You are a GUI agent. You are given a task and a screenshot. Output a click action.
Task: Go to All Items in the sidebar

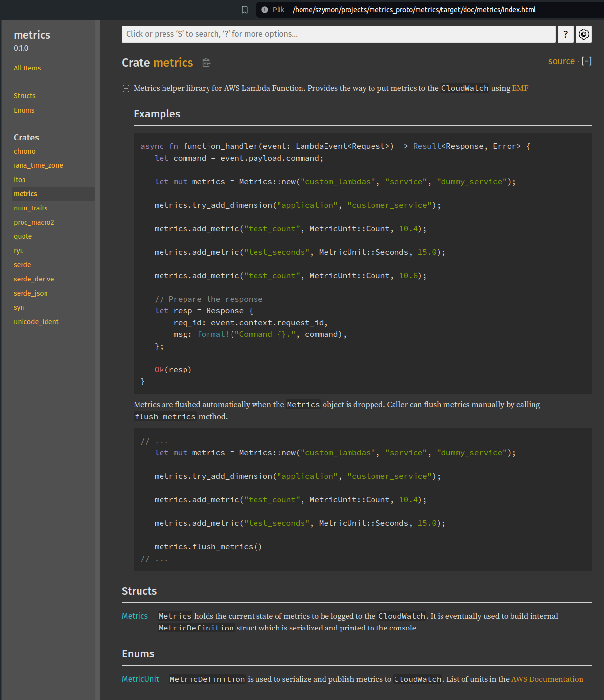[27, 68]
